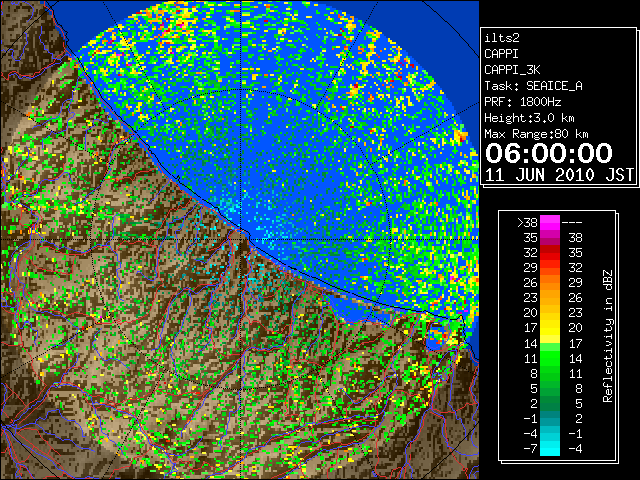640x480 pixels.
Task: Click the magenta >38 dBZ color swatch
Action: point(550,223)
